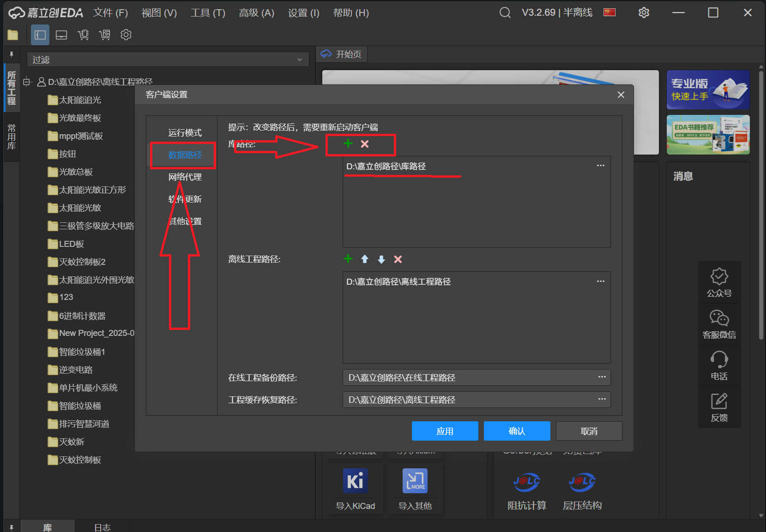Expand the 过滤 filter dropdown
The height and width of the screenshot is (532, 766).
tap(300, 60)
